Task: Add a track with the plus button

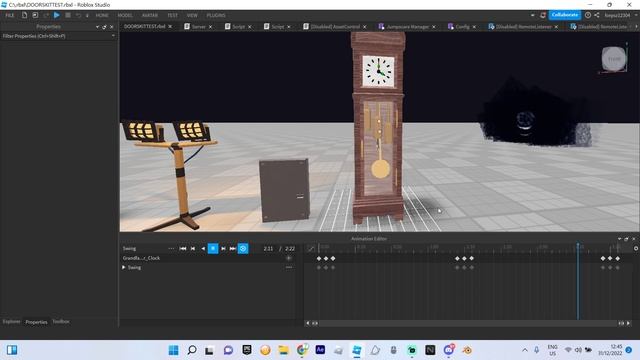Action: click(289, 258)
